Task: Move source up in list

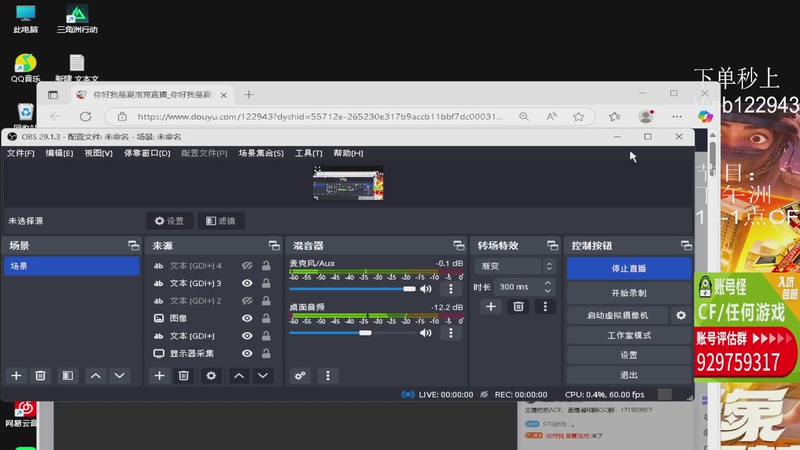Action: click(x=239, y=376)
